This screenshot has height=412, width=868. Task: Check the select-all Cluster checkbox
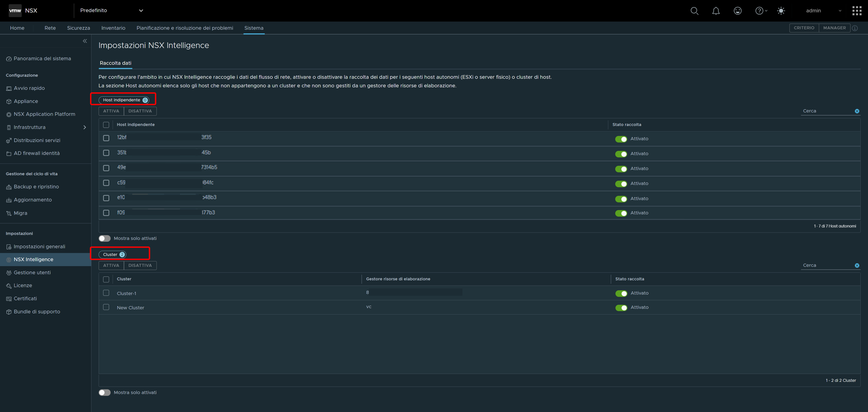pos(106,280)
